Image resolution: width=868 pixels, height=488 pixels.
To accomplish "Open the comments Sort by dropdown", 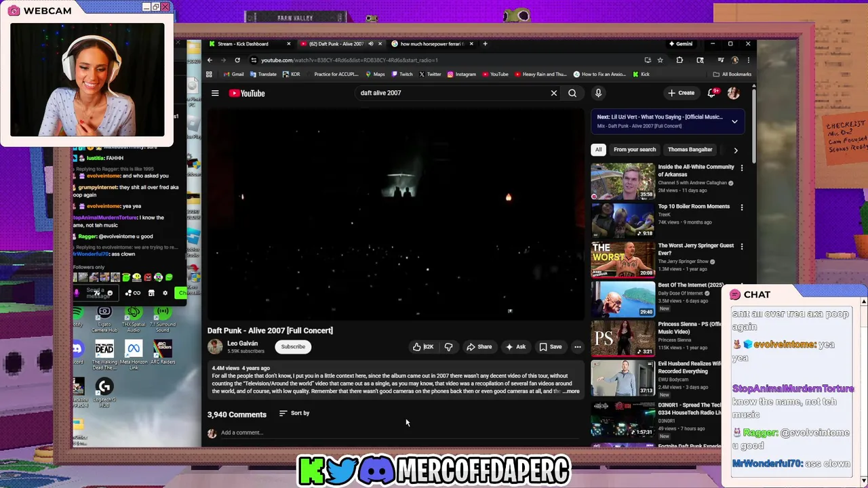I will 294,413.
